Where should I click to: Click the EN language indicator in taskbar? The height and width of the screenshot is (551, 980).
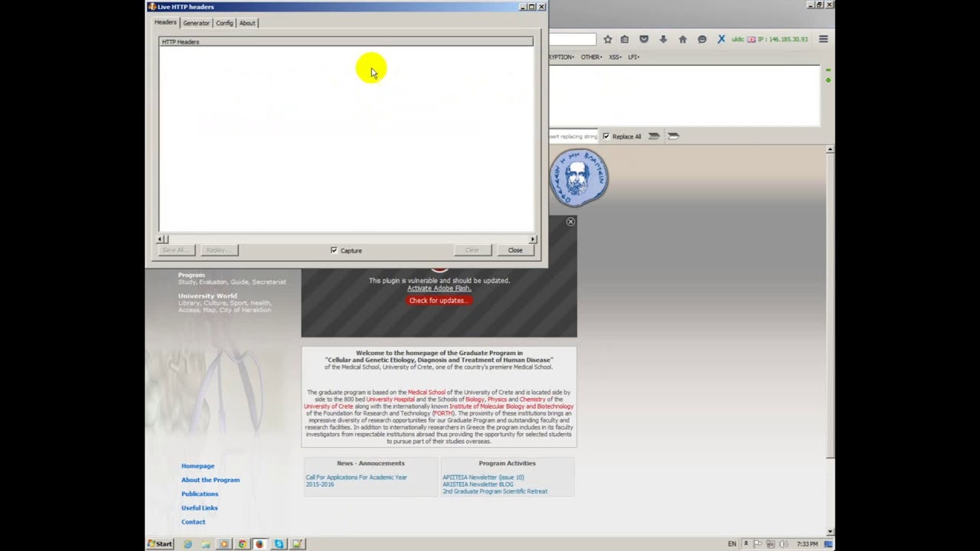tap(732, 544)
